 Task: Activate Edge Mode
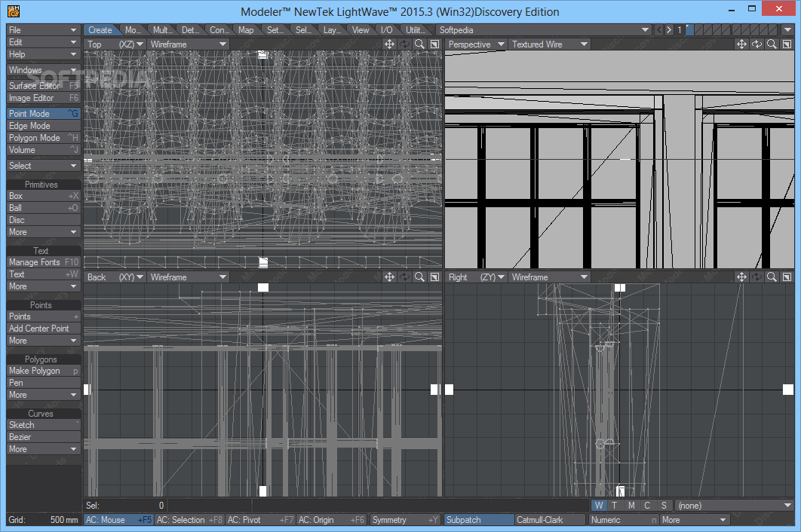click(44, 126)
